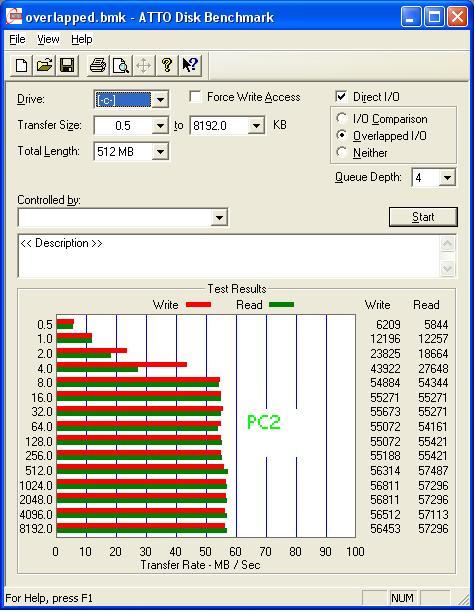The image size is (475, 612).
Task: Click the green Read legend swatch
Action: tap(281, 304)
